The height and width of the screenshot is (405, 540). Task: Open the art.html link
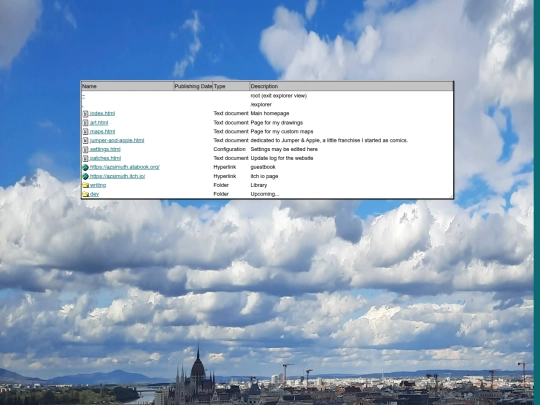99,123
